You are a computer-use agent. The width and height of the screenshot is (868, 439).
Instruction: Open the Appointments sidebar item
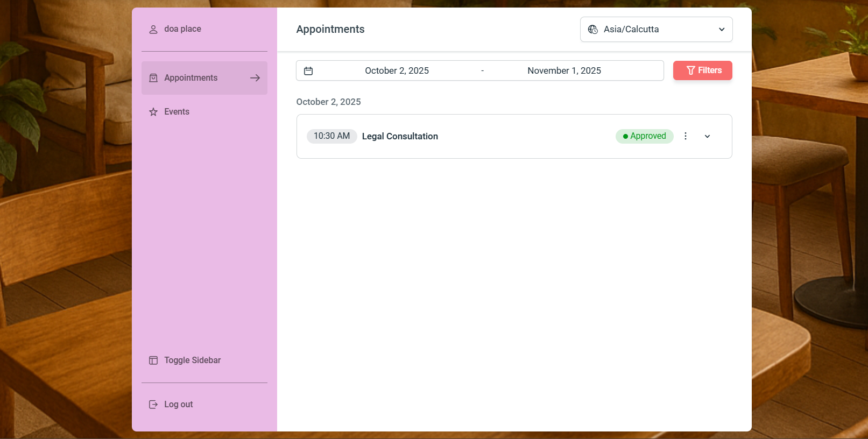pyautogui.click(x=204, y=78)
